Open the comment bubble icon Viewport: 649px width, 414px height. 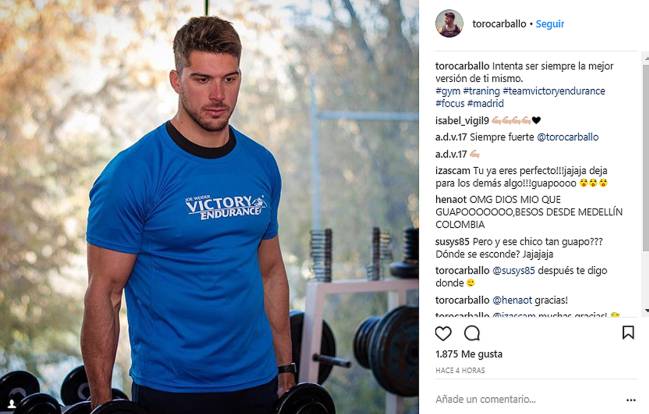(472, 333)
